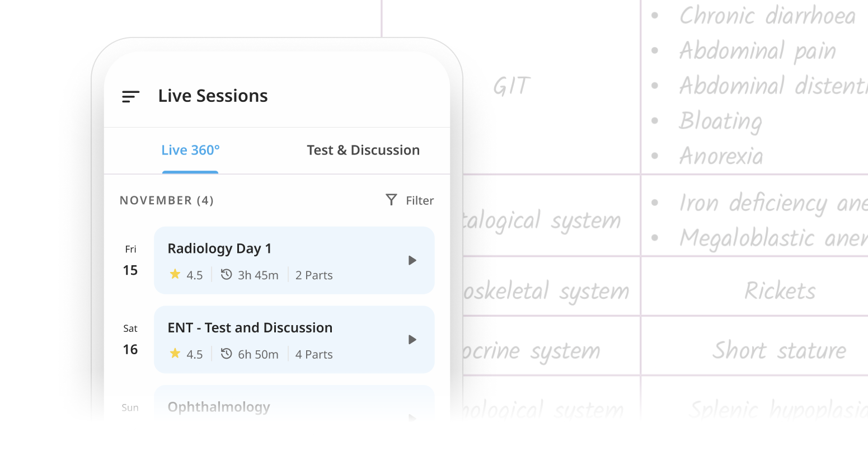Click the 4 Parts label on ENT
868x465 pixels.
(x=314, y=355)
